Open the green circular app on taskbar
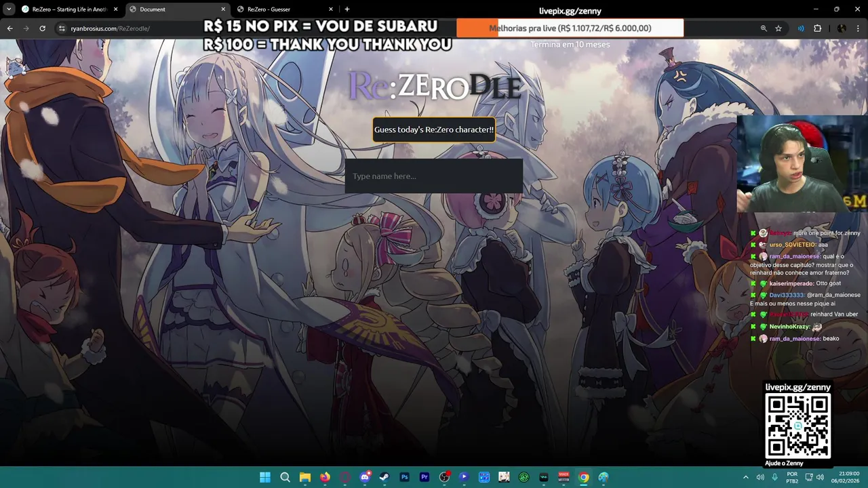This screenshot has height=488, width=868. (x=524, y=477)
